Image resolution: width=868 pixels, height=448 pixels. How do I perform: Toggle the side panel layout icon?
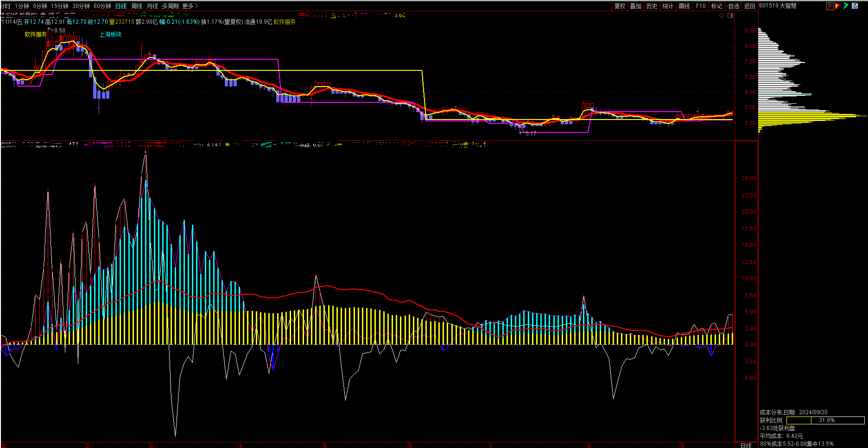730,16
